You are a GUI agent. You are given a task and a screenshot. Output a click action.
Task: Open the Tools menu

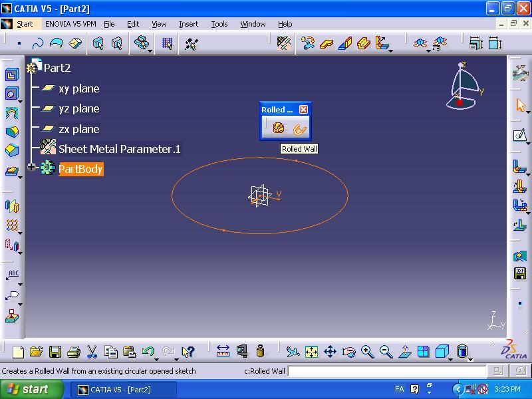(219, 24)
